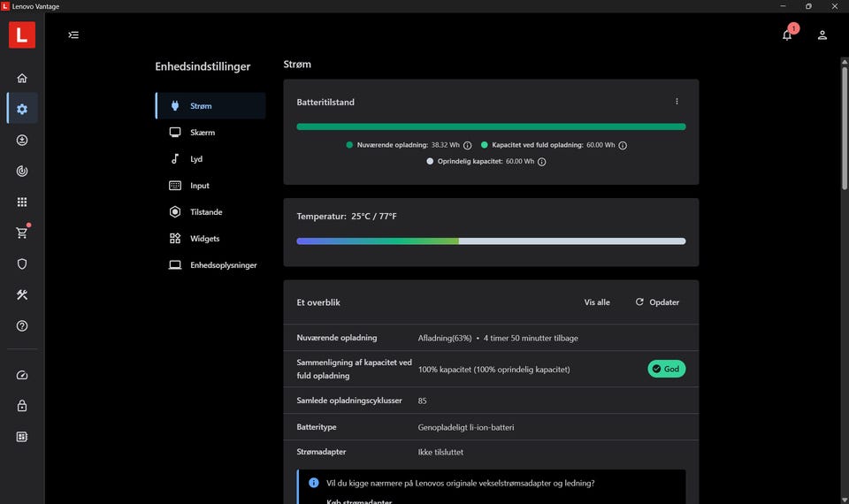Screen dimensions: 849x504
Task: Click Ikke tilsluttet adapter status
Action: [x=440, y=452]
